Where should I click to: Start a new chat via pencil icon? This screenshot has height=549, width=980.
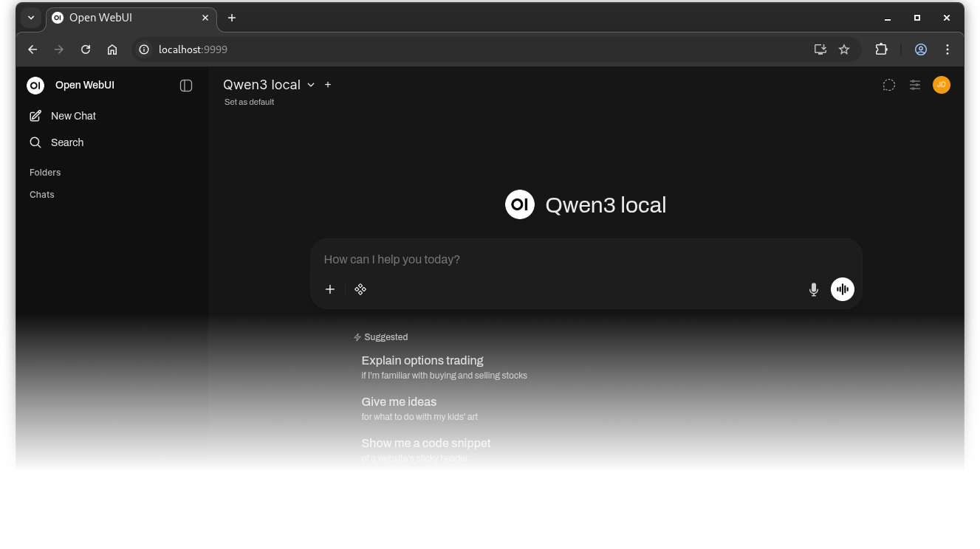35,116
